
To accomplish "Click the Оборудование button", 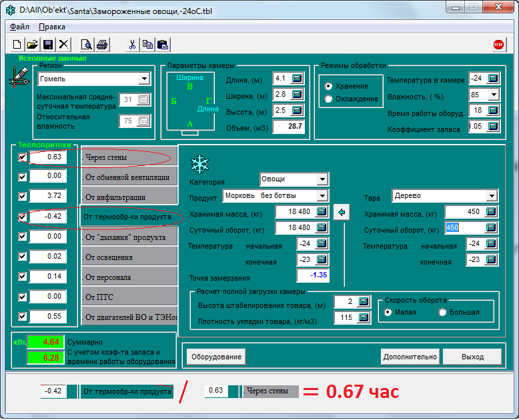I will pyautogui.click(x=216, y=357).
